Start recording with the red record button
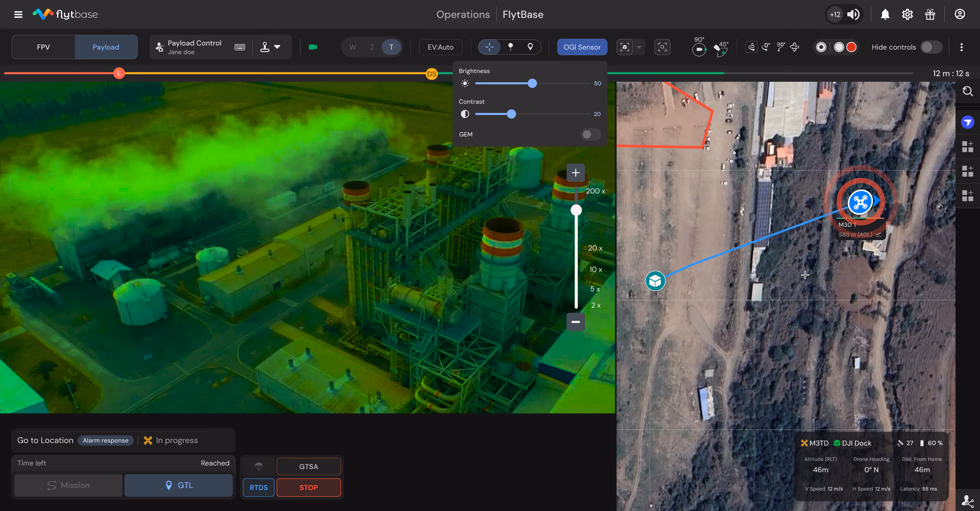 [851, 47]
